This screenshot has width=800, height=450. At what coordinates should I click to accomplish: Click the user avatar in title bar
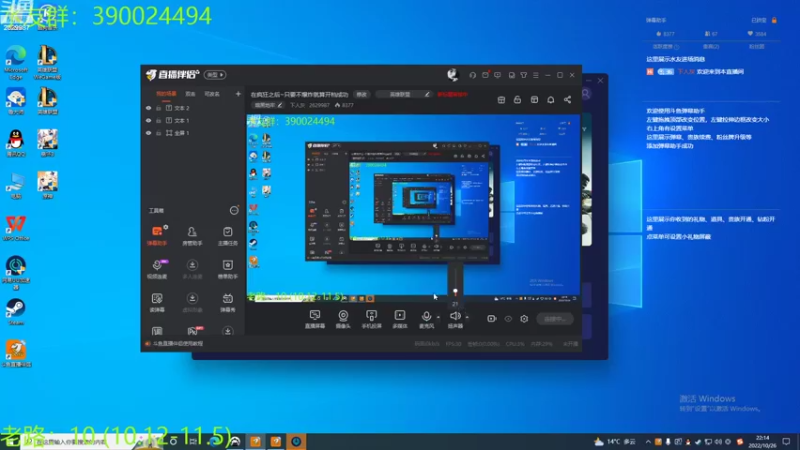click(x=453, y=75)
